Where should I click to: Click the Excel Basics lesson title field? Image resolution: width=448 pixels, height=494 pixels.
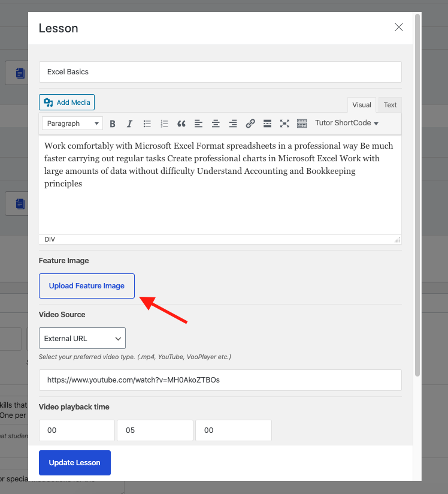[x=220, y=72]
